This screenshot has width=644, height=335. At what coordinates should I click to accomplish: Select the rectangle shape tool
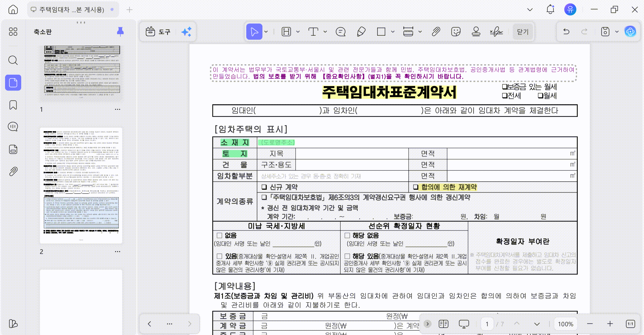pos(381,32)
